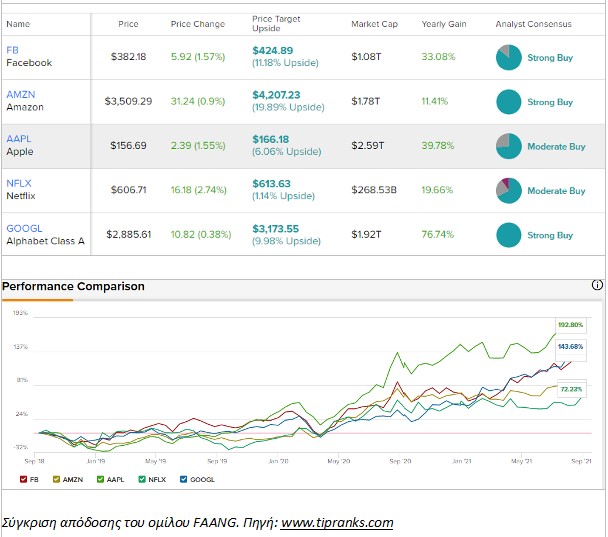The image size is (608, 537).
Task: Sort by the Analyst Consensus column header
Action: coord(534,24)
